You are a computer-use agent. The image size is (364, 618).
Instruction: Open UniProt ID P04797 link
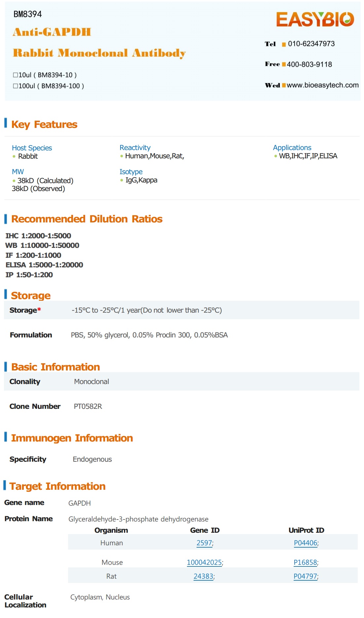305,576
